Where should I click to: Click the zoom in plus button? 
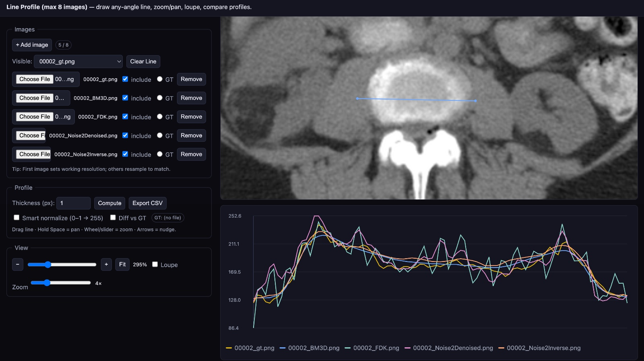pyautogui.click(x=106, y=264)
